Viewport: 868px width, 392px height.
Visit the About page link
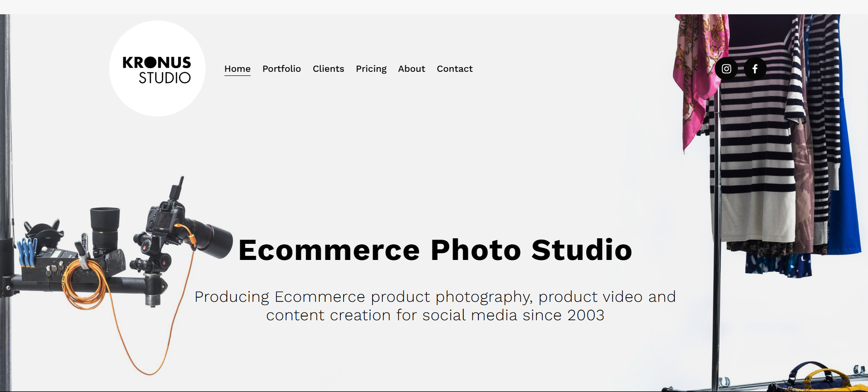point(412,69)
